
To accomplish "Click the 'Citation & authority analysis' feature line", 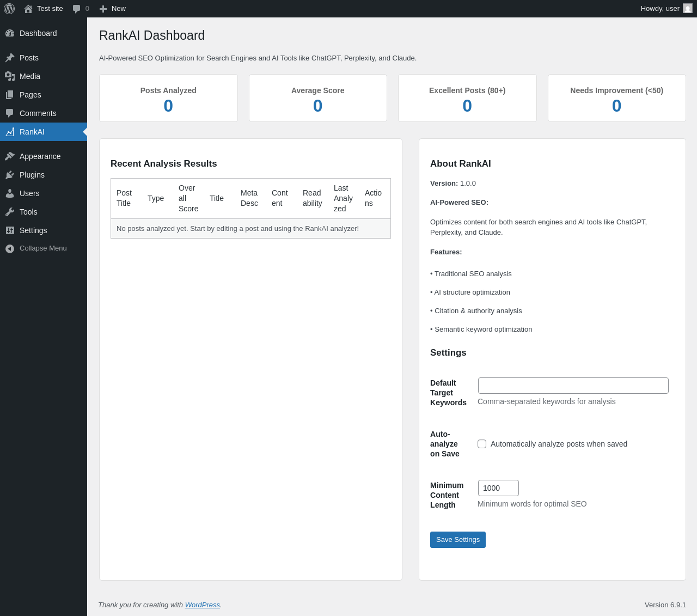I will (476, 311).
